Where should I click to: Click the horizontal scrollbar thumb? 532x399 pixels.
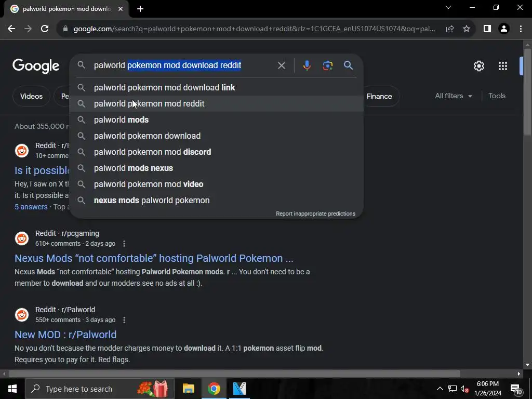(x=234, y=374)
